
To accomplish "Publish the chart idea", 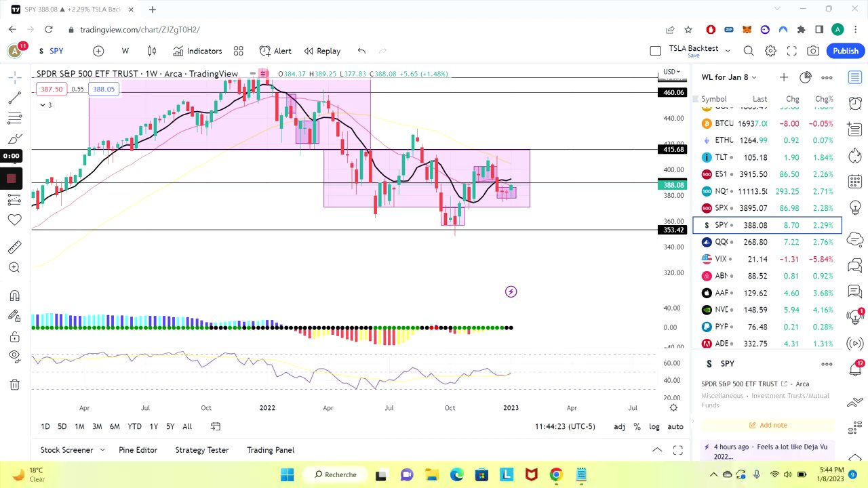I will point(846,51).
